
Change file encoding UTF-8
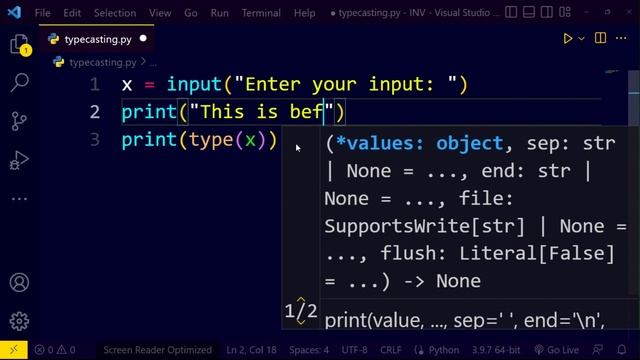click(x=354, y=350)
